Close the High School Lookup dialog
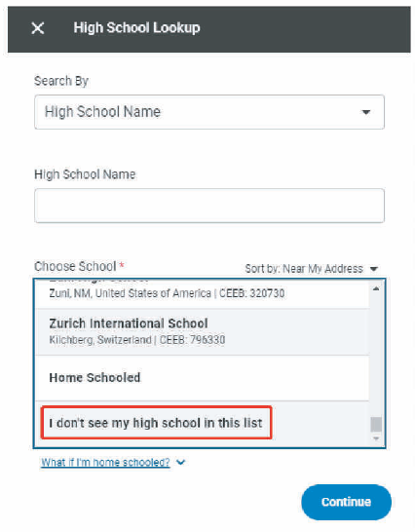The height and width of the screenshot is (532, 415). coord(38,28)
